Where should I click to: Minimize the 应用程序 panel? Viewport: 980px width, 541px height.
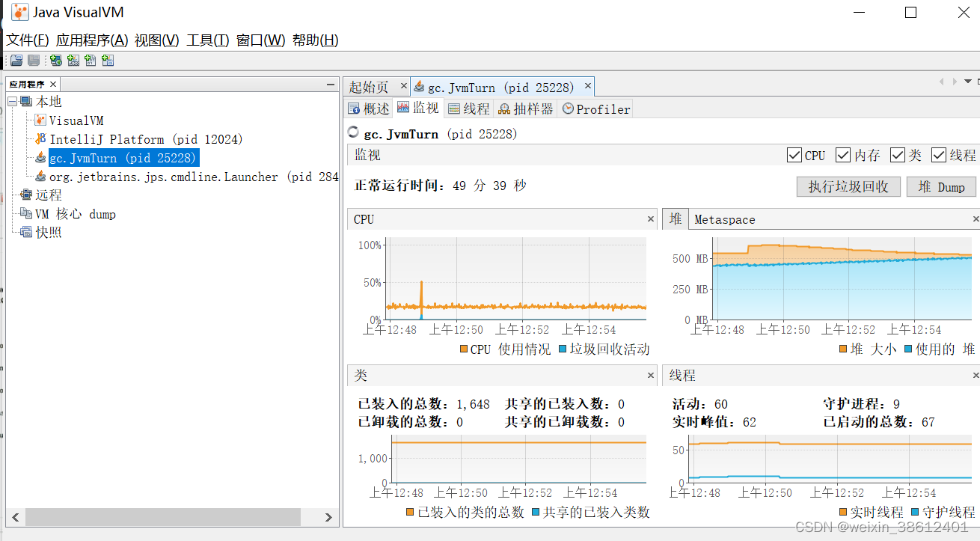(330, 85)
